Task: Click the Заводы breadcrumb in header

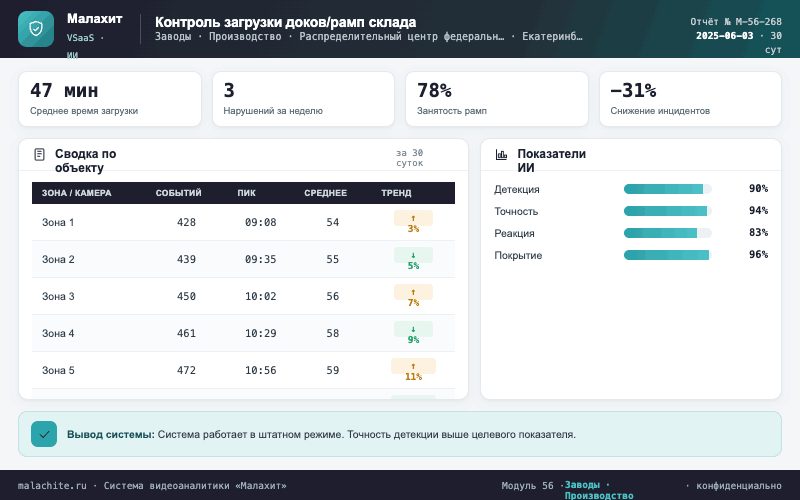Action: [x=173, y=37]
